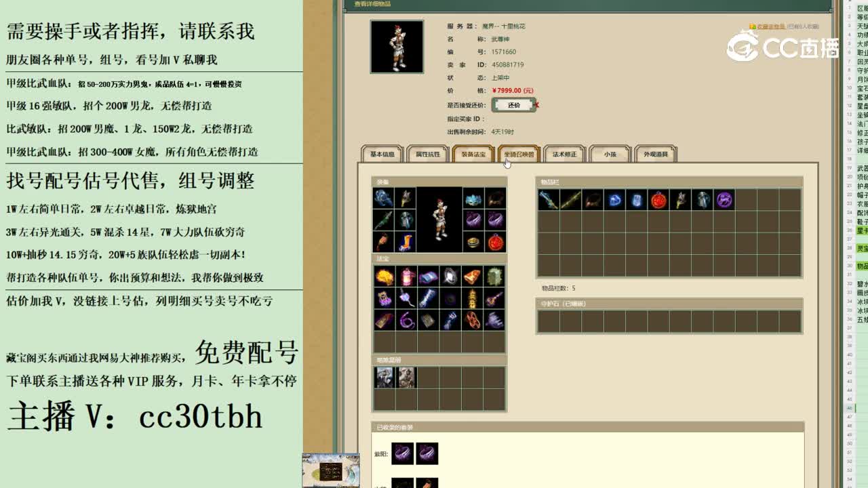Screen dimensions: 868x488
Task: Select the purple pouch item in 法宝
Action: [384, 298]
